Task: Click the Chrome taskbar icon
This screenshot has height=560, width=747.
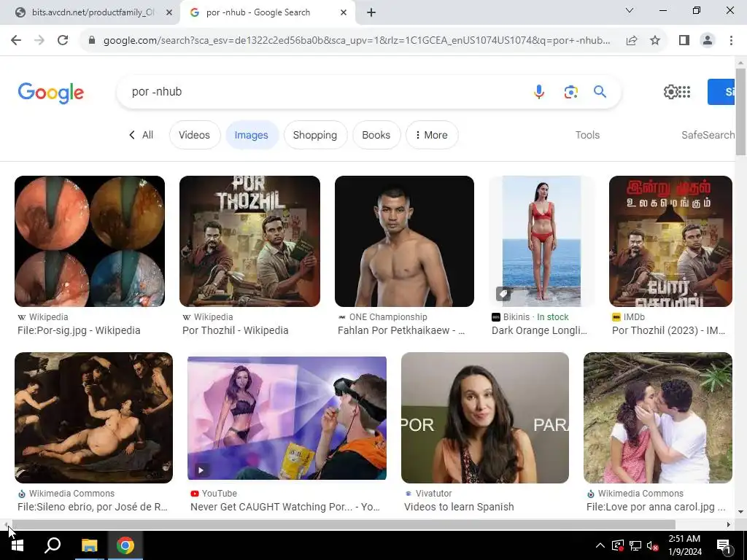Action: (125, 545)
